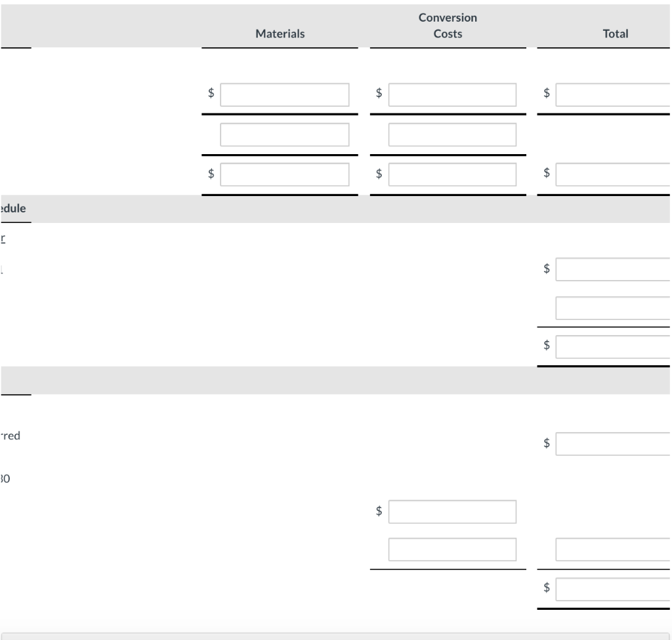Click bottom-section Total input without dollar sign
This screenshot has width=672, height=640.
(614, 550)
